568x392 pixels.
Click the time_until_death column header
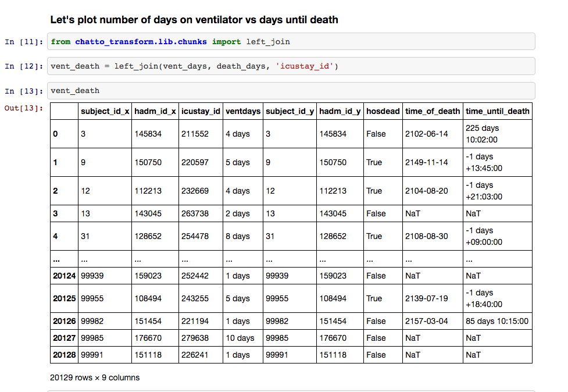(498, 111)
